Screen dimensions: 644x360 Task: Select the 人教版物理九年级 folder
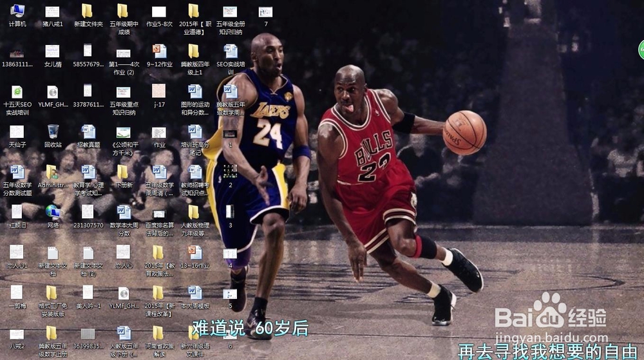point(194,213)
